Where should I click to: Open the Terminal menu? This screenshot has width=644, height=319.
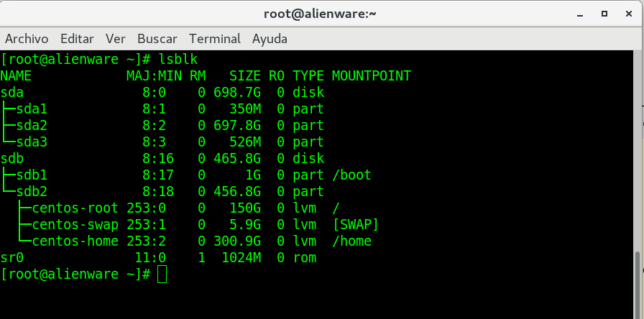pyautogui.click(x=215, y=39)
